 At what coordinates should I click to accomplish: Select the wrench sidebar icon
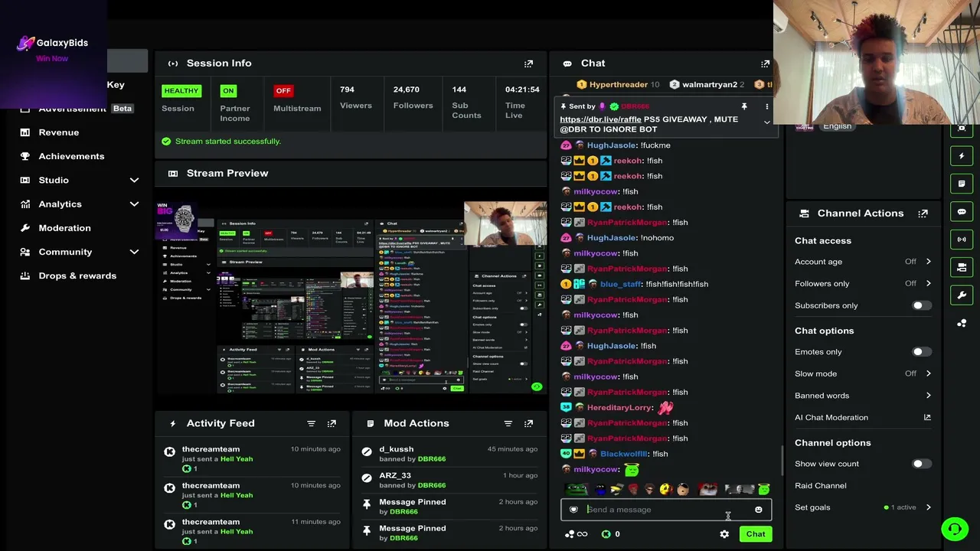coord(962,295)
